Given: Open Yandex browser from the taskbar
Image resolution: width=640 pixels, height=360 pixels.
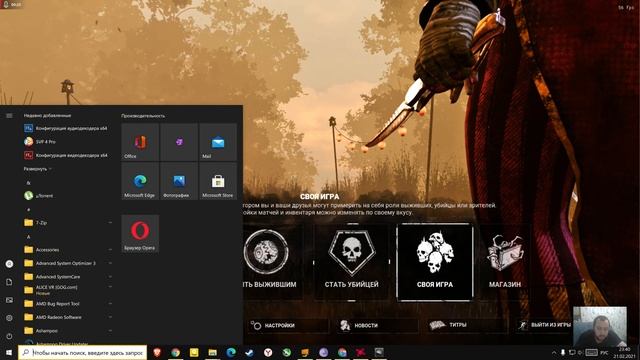Looking at the screenshot, I should [x=268, y=352].
